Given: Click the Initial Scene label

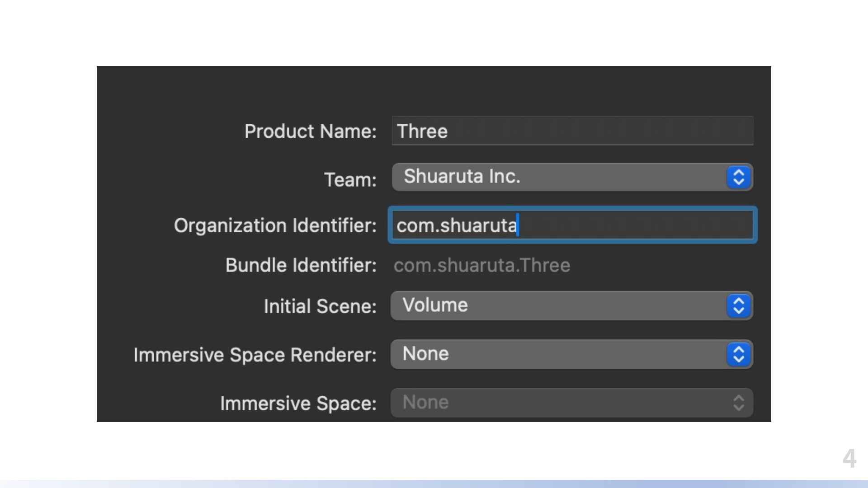Looking at the screenshot, I should [x=320, y=306].
